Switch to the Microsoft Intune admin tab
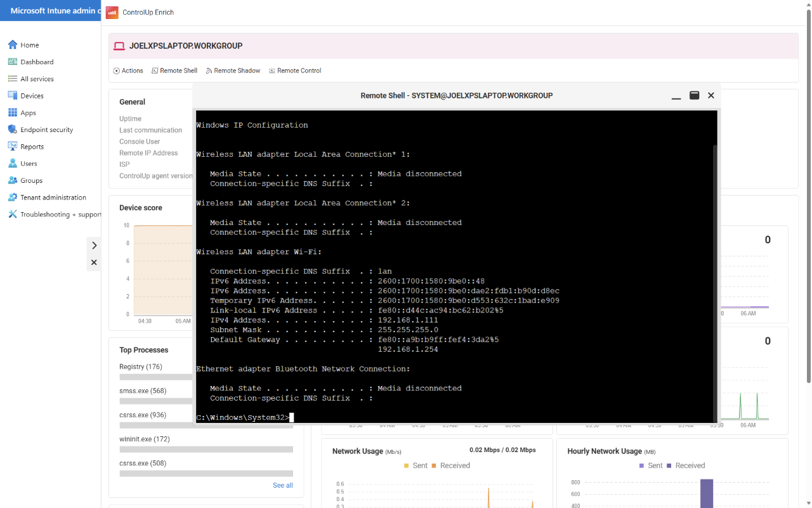The image size is (812, 508). tap(50, 10)
